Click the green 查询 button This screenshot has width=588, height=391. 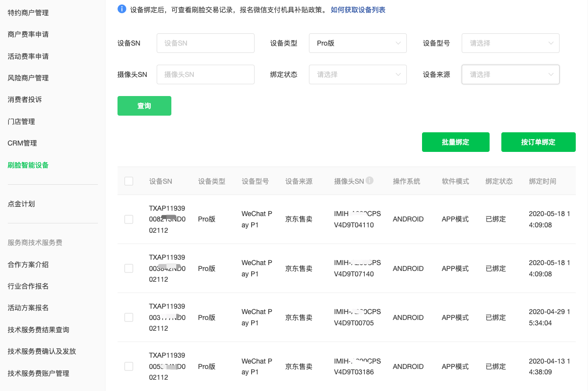tap(144, 106)
